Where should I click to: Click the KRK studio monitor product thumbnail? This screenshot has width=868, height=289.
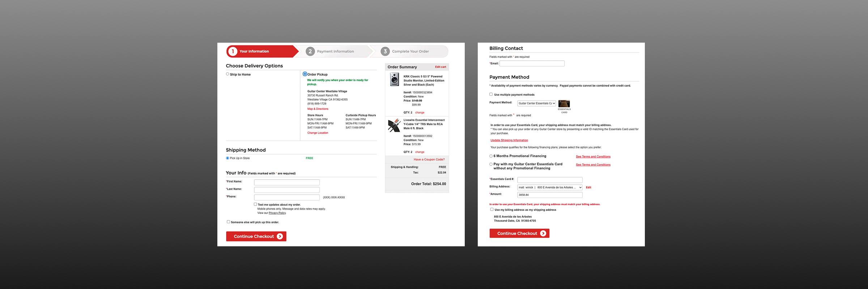[394, 79]
